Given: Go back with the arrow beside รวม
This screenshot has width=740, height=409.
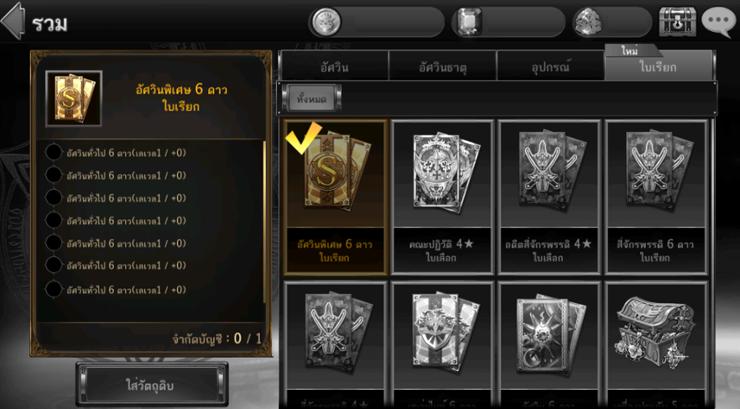Looking at the screenshot, I should pyautogui.click(x=12, y=21).
